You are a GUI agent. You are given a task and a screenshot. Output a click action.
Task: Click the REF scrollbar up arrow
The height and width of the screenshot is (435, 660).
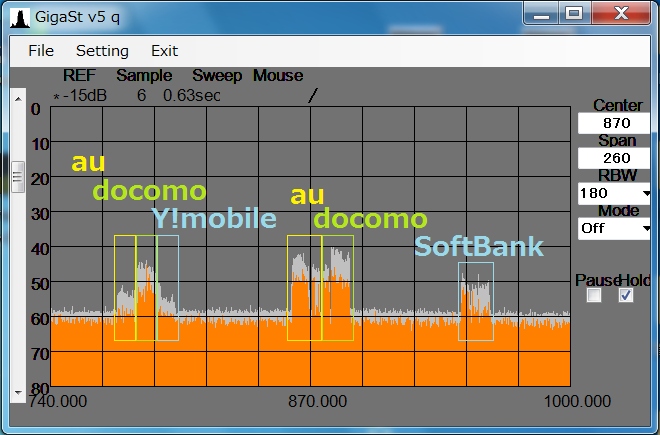(x=16, y=98)
